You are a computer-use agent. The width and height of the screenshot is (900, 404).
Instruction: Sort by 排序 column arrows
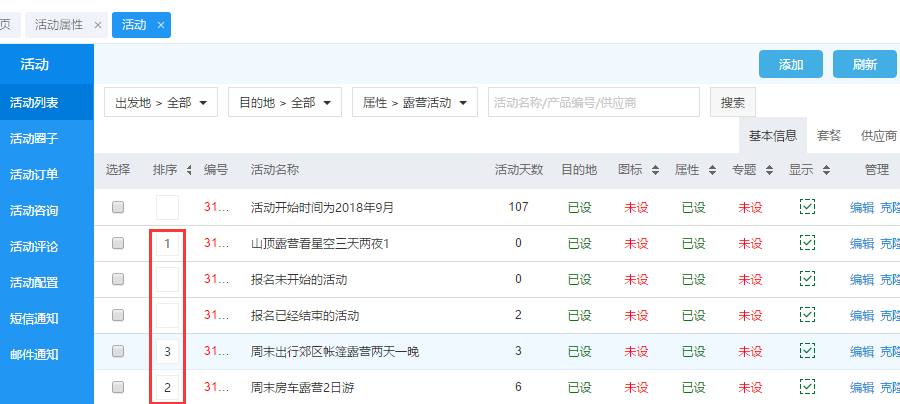[x=189, y=171]
